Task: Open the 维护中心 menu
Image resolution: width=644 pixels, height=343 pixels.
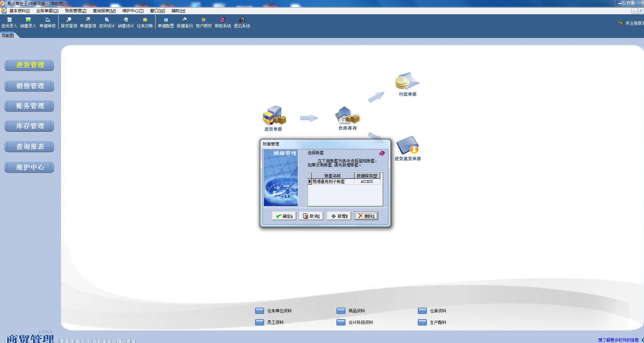Action: pyautogui.click(x=133, y=11)
